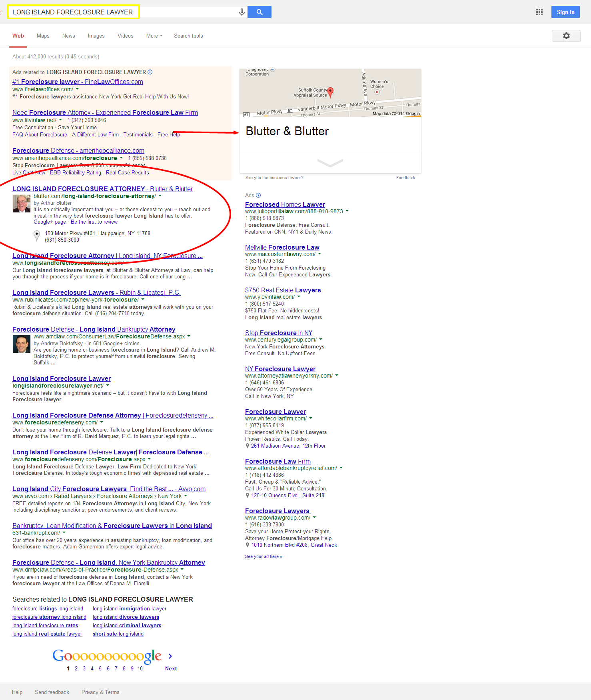Open Andrew Doktofsky author photo thumbnail
The width and height of the screenshot is (591, 700).
(x=22, y=344)
